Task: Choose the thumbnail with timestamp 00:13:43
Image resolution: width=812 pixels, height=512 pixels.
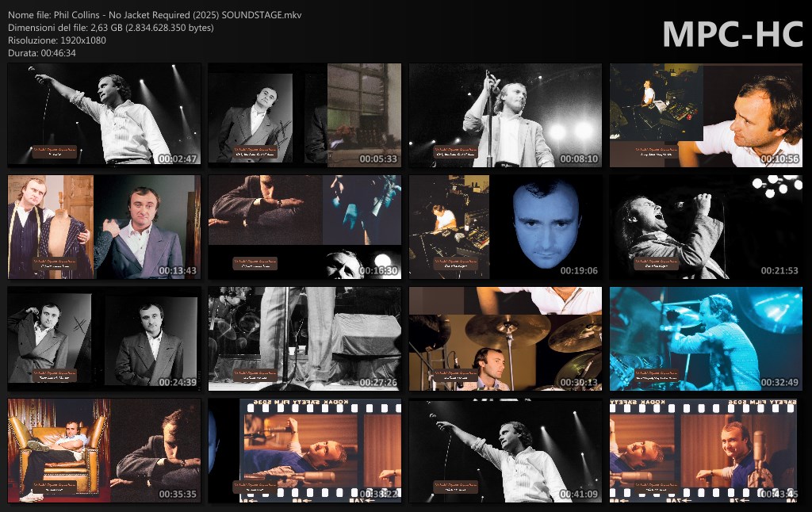Action: pyautogui.click(x=104, y=227)
